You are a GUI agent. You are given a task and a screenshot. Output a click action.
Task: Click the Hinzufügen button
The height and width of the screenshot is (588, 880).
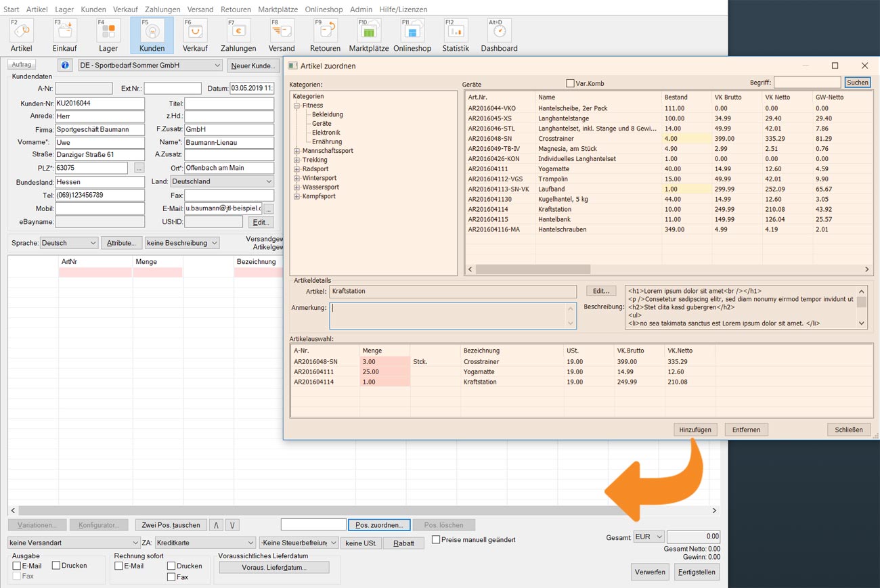695,430
